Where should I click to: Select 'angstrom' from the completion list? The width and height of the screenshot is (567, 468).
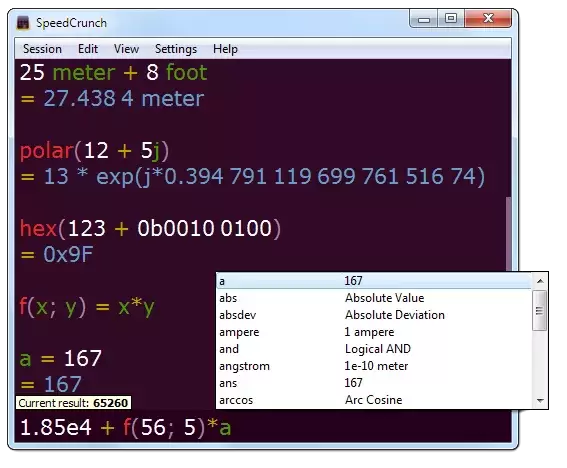point(374,366)
